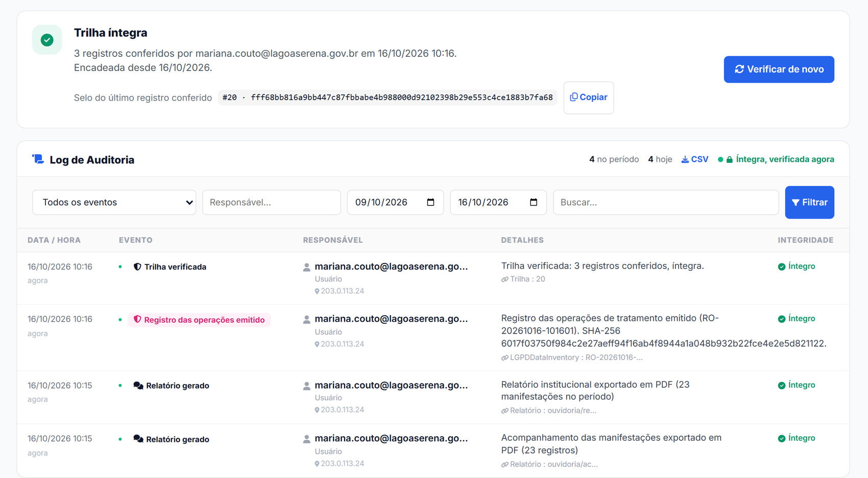
Task: Click the pink shield icon in Registro das operações badge
Action: pos(137,319)
